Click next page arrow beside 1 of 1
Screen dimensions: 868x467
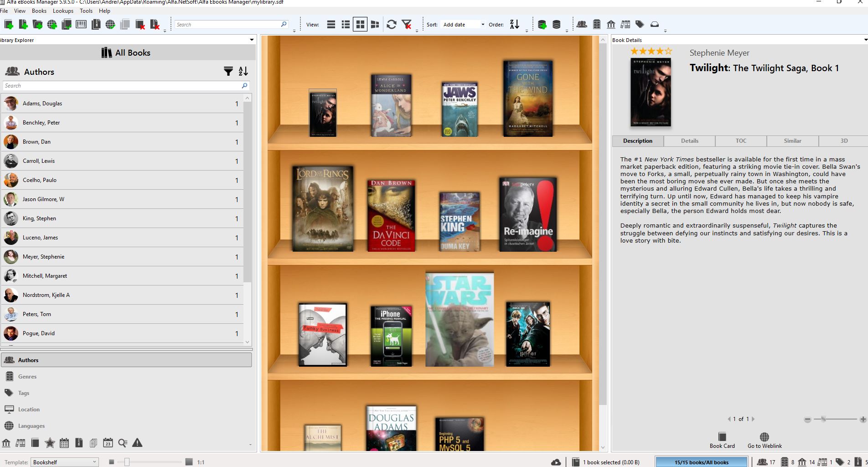click(x=753, y=419)
